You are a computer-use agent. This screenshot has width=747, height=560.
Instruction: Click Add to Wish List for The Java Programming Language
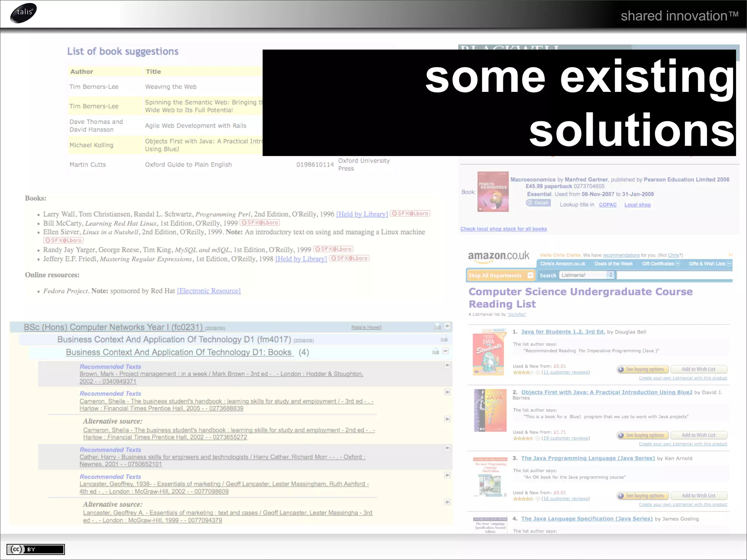tap(699, 496)
